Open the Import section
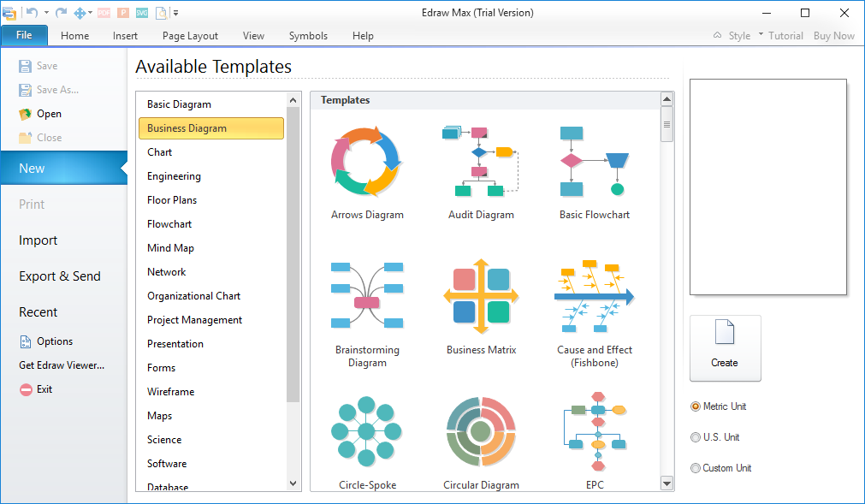The image size is (865, 504). [38, 240]
